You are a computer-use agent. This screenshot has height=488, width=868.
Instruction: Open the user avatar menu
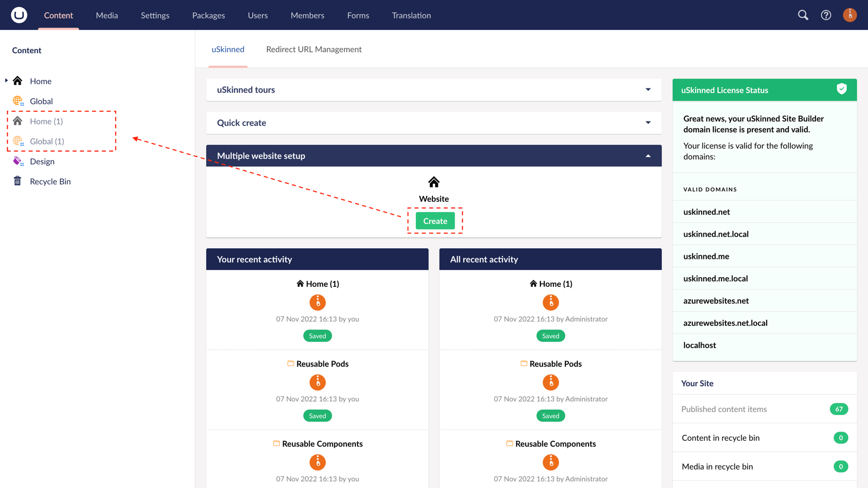tap(850, 15)
